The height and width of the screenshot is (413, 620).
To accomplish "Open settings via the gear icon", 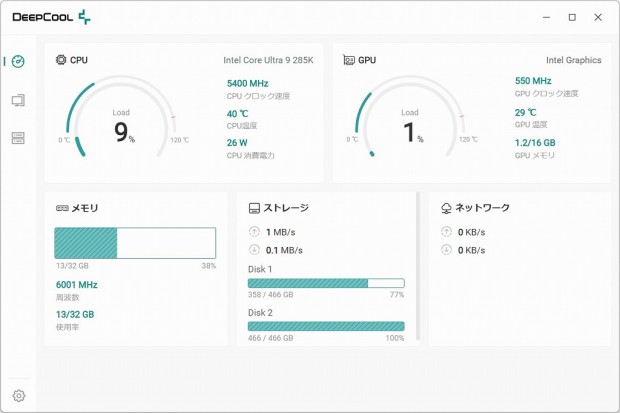I will point(18,395).
